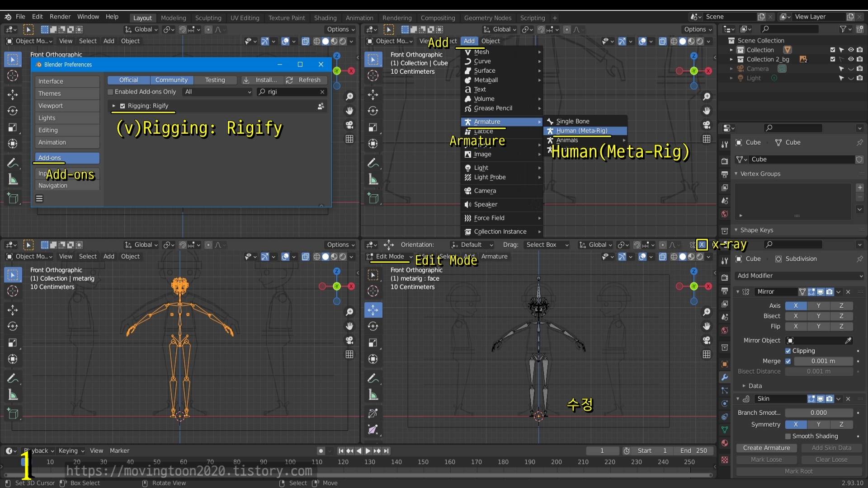
Task: Open Orientation Default dropdown
Action: [472, 245]
